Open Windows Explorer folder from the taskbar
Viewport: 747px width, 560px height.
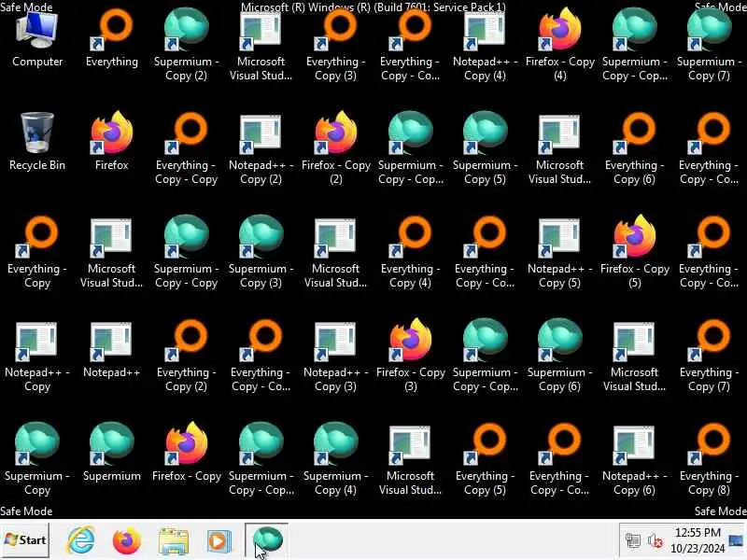tap(174, 541)
